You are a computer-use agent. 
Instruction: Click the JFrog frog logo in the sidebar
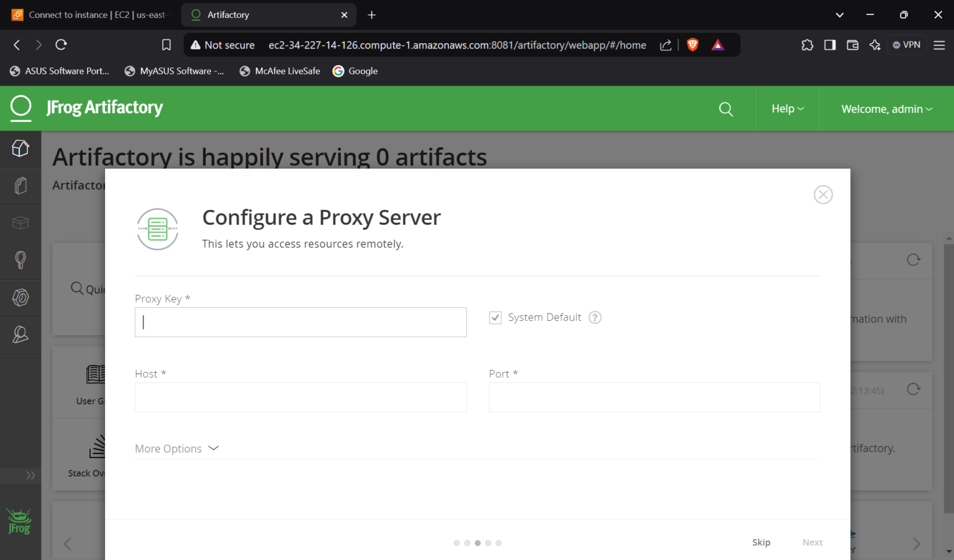coord(19,522)
